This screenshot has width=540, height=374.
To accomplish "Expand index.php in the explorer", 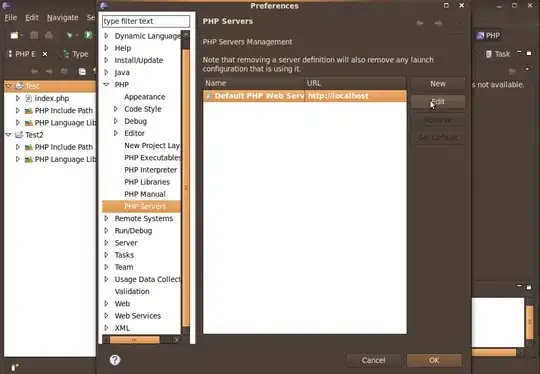I will point(18,98).
